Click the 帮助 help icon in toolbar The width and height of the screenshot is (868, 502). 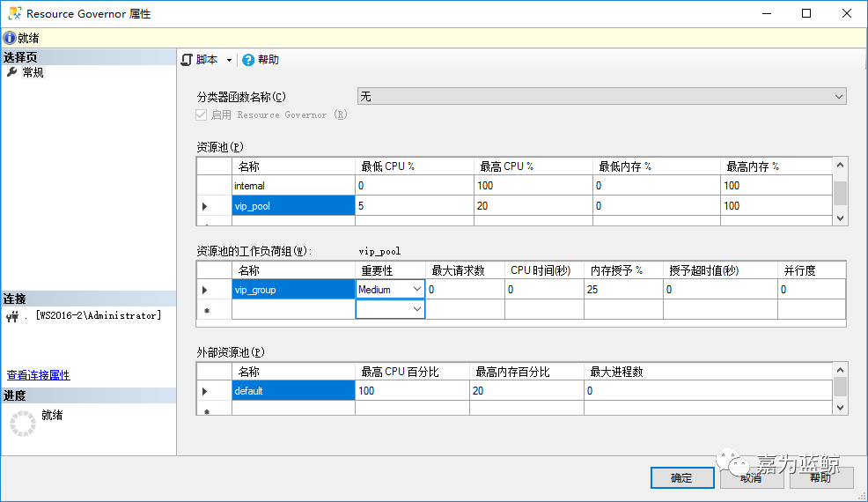point(248,60)
